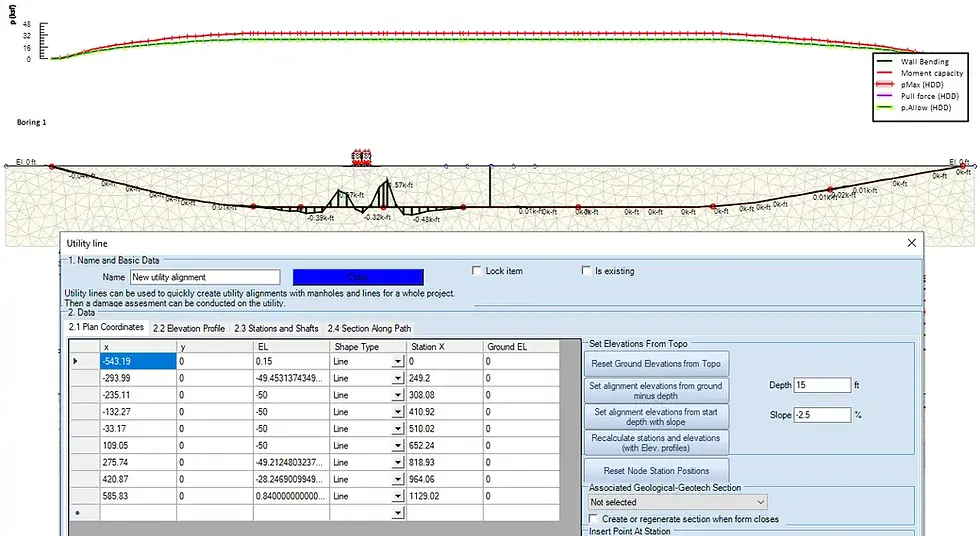The width and height of the screenshot is (980, 536).
Task: Tick the Lock item checkbox
Action: [477, 270]
